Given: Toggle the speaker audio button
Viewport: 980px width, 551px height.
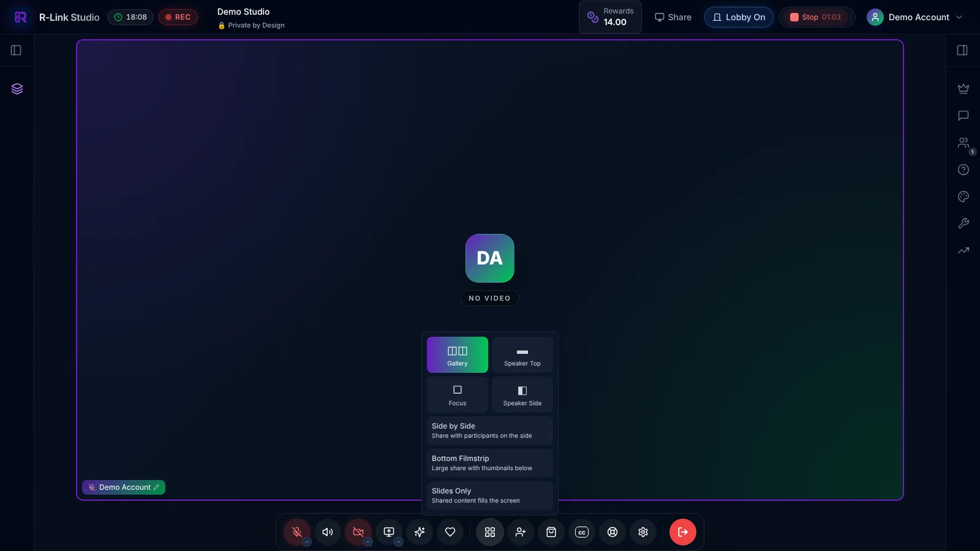Looking at the screenshot, I should [328, 532].
